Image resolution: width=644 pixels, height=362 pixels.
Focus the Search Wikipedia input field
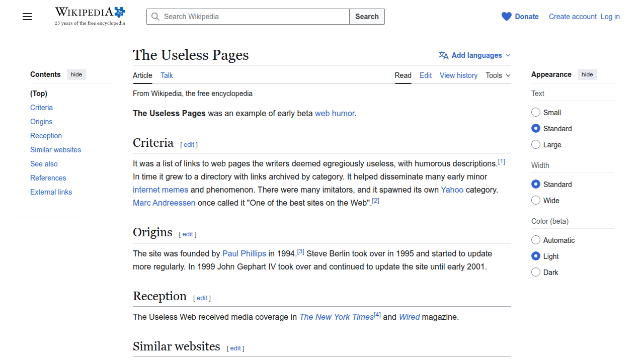click(x=248, y=17)
